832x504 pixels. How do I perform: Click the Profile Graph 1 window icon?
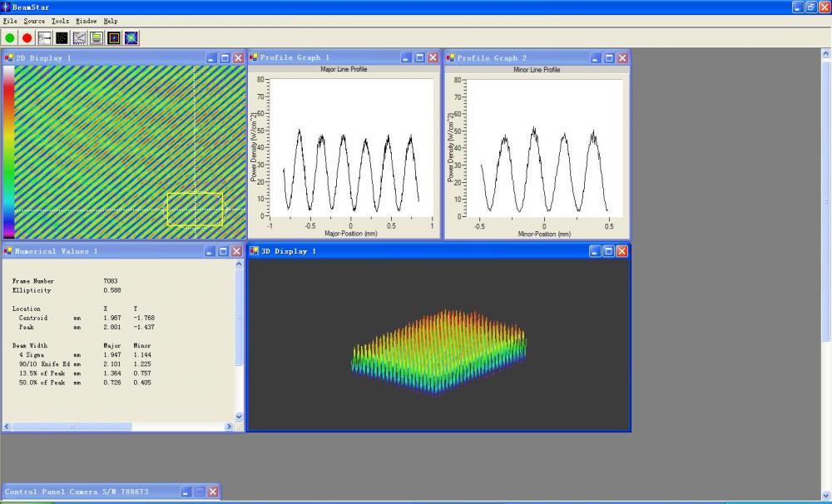[254, 57]
